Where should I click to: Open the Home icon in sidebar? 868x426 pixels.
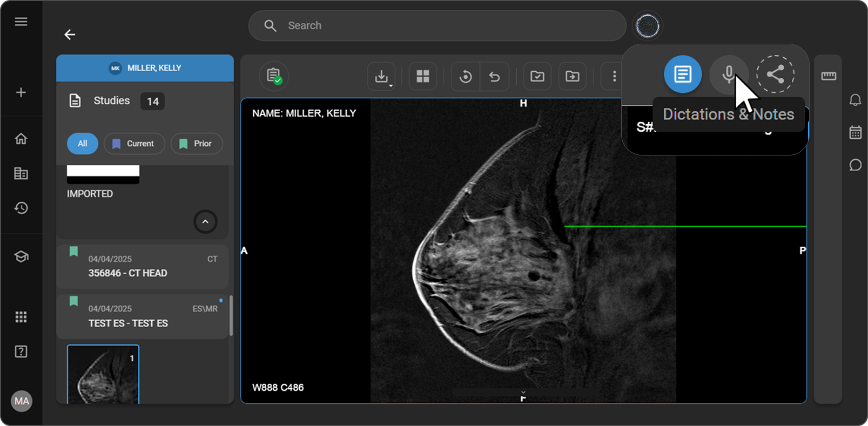21,139
